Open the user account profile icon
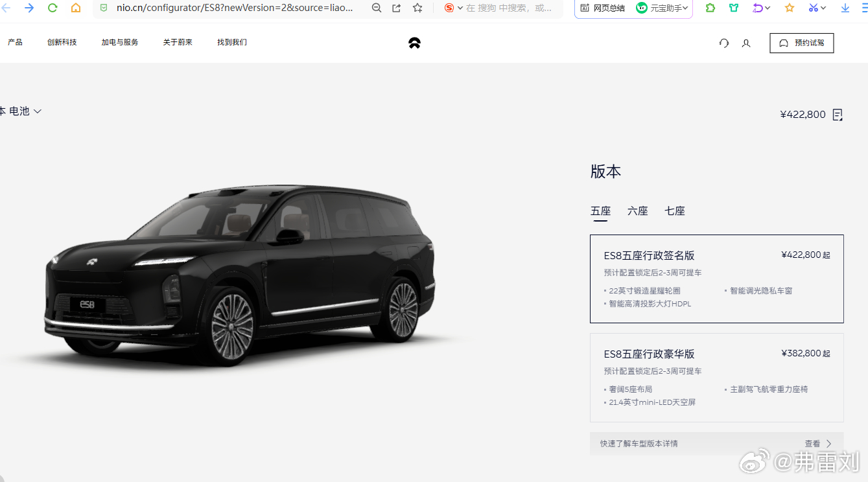Image resolution: width=868 pixels, height=482 pixels. click(746, 43)
